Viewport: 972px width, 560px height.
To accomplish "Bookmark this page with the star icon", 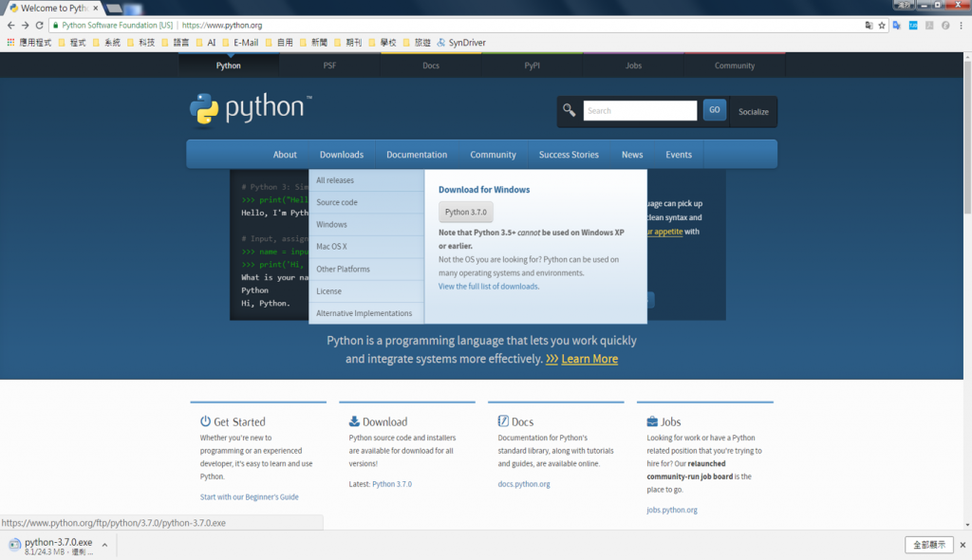I will coord(882,26).
